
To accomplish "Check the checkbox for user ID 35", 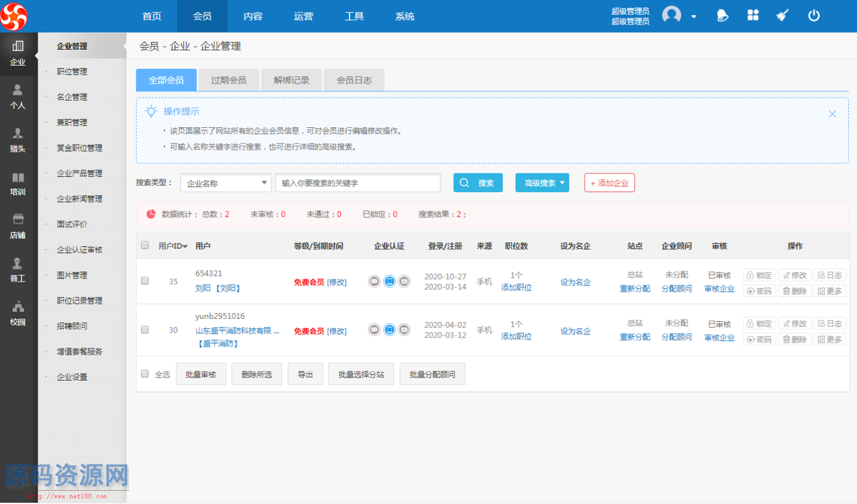I will point(144,282).
